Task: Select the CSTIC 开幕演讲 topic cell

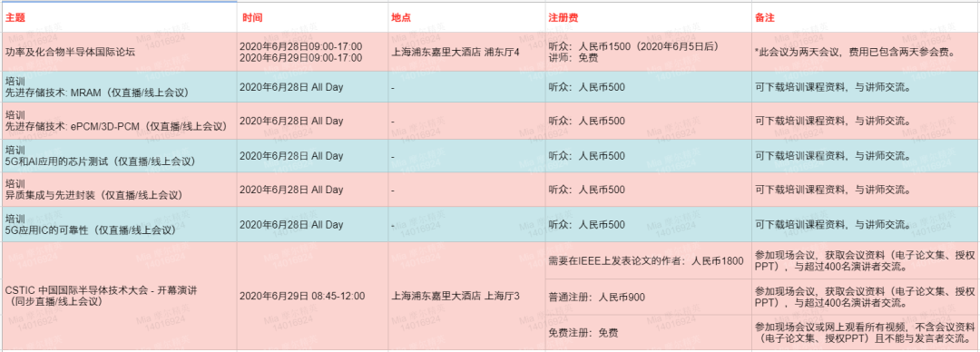Action: 119,297
